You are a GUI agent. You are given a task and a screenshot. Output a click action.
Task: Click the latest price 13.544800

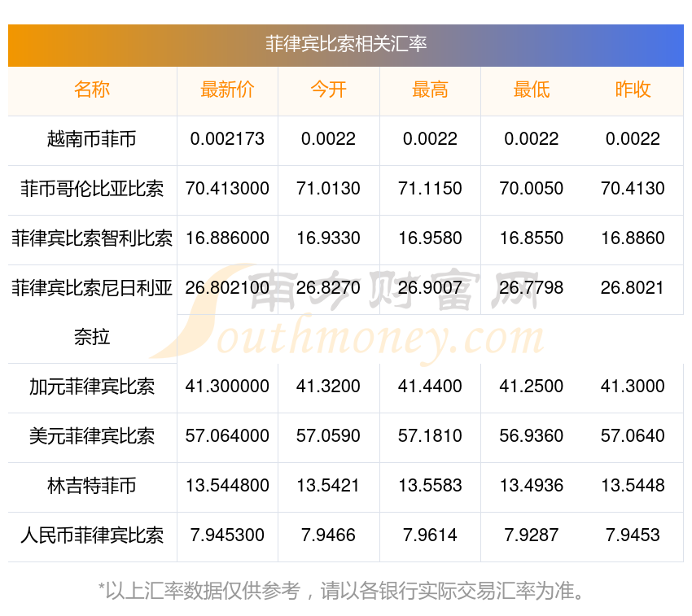click(227, 485)
